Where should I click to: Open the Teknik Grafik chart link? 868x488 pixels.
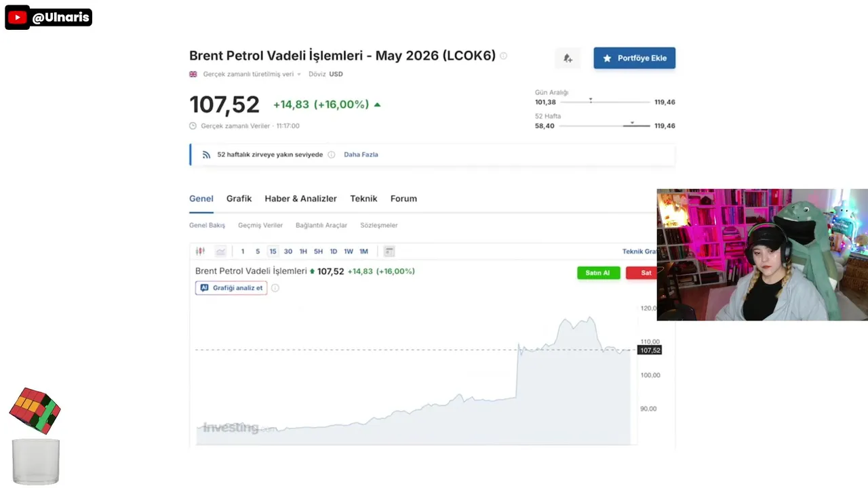[639, 251]
